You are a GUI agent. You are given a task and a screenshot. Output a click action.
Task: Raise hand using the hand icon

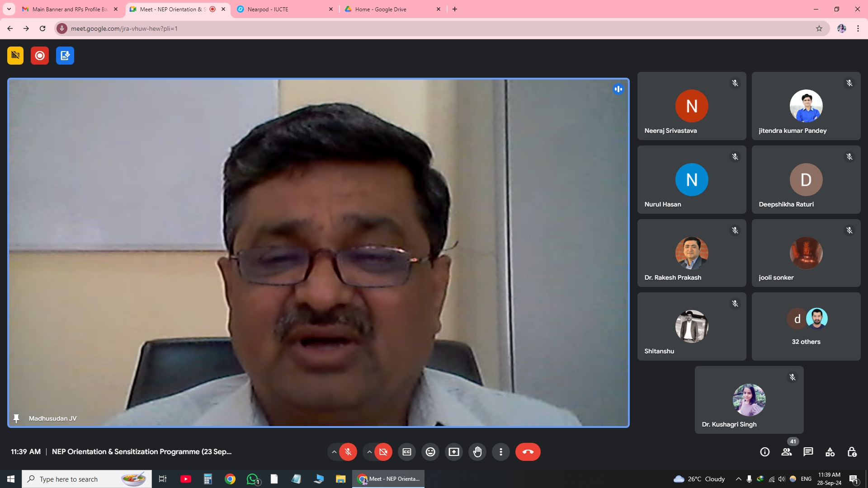click(x=477, y=452)
